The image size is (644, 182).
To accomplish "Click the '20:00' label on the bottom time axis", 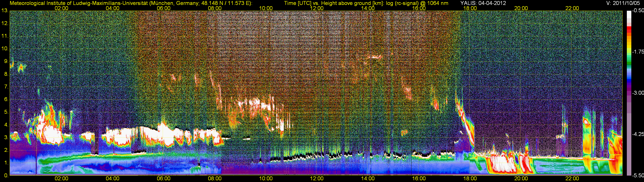I will point(521,179).
